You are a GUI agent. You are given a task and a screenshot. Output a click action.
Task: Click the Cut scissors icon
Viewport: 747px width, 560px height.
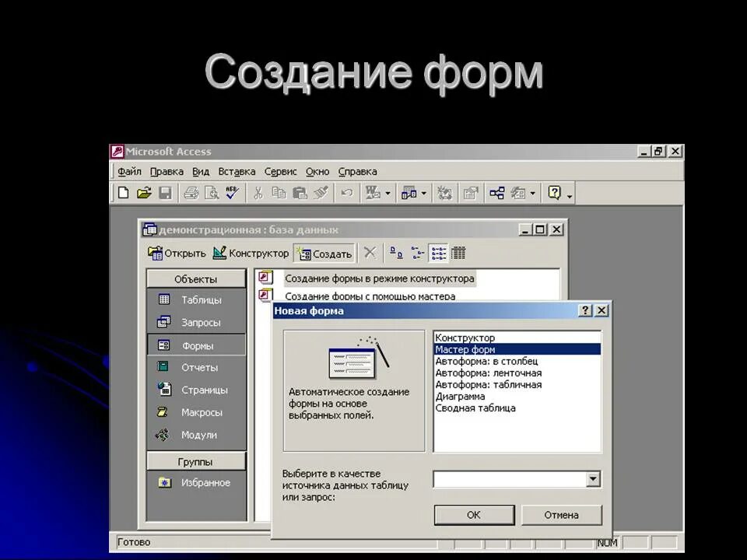coord(258,193)
